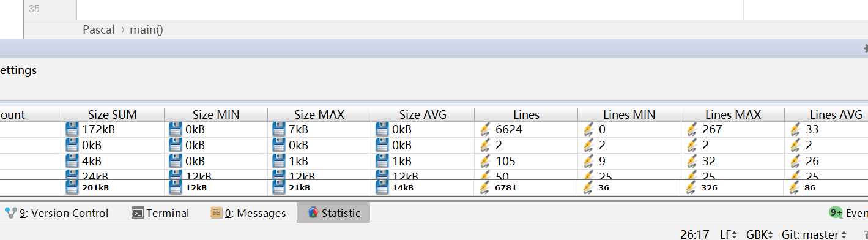Click the 26:17 caret position indicator
This screenshot has height=240, width=868.
(694, 234)
